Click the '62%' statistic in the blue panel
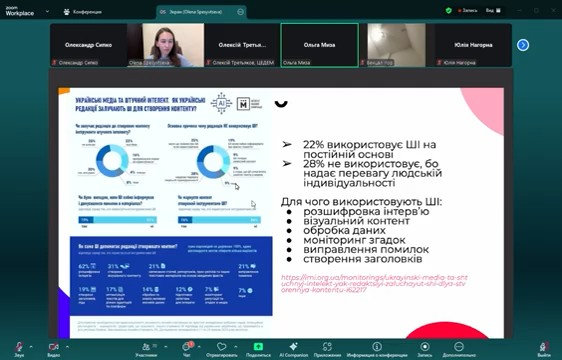 [84, 266]
